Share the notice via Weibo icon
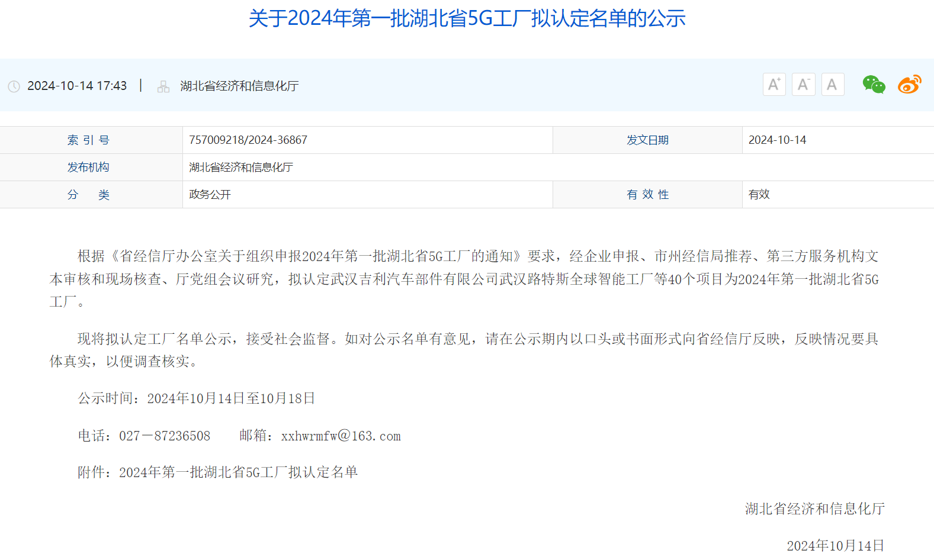Image resolution: width=934 pixels, height=560 pixels. 909,85
